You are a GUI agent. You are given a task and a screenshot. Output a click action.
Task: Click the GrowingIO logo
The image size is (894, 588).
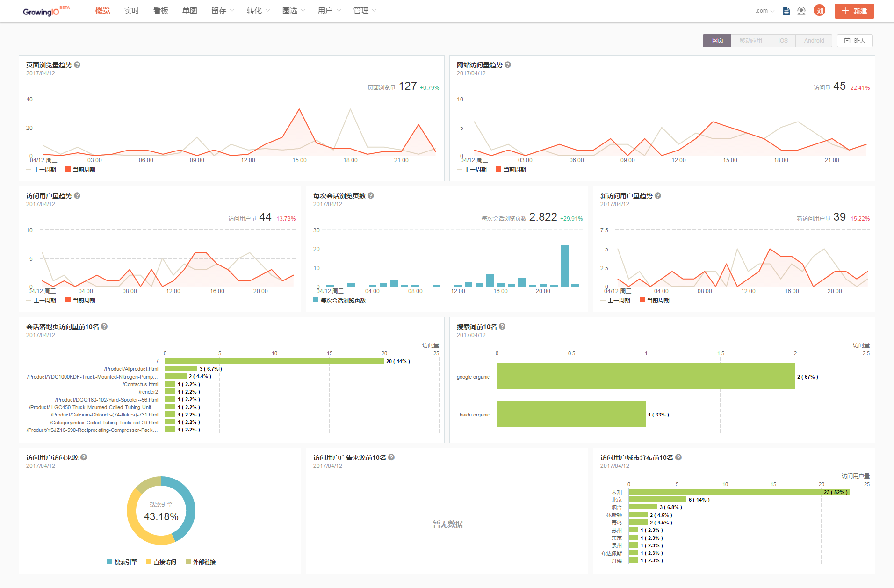(42, 11)
